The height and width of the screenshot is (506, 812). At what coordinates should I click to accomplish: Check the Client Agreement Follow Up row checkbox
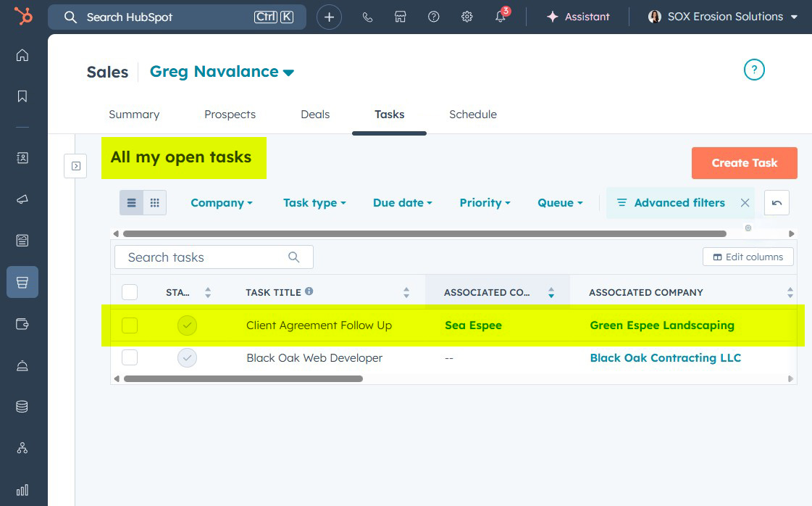[130, 325]
